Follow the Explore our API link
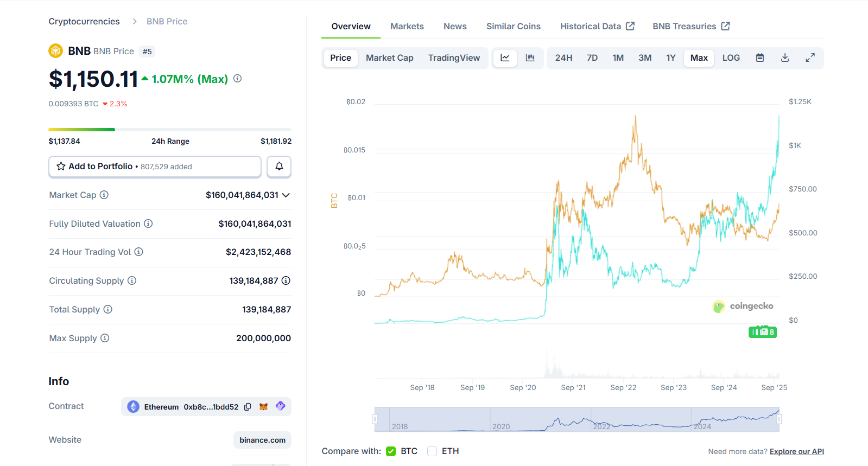 (796, 451)
